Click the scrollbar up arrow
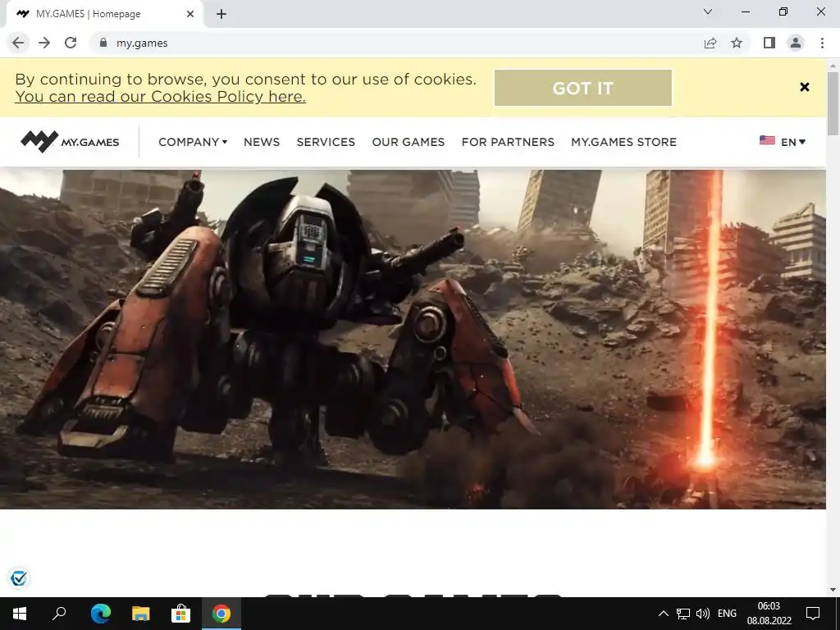 (x=833, y=65)
